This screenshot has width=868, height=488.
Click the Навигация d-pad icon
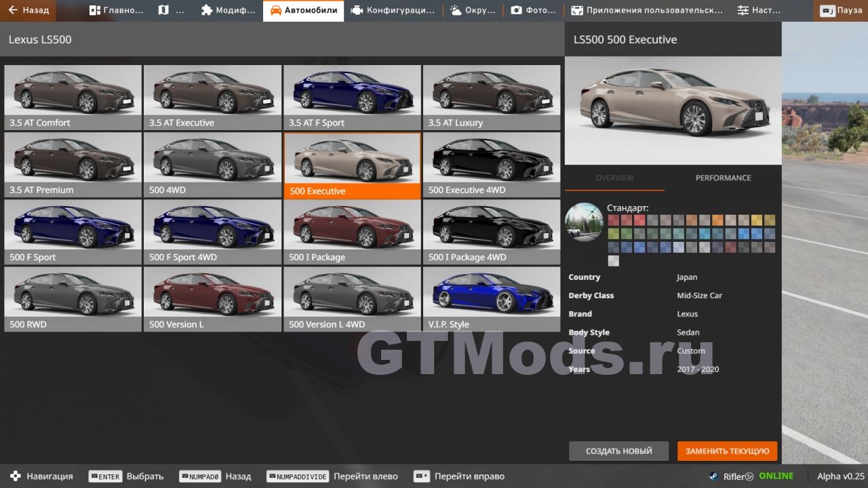pos(15,476)
